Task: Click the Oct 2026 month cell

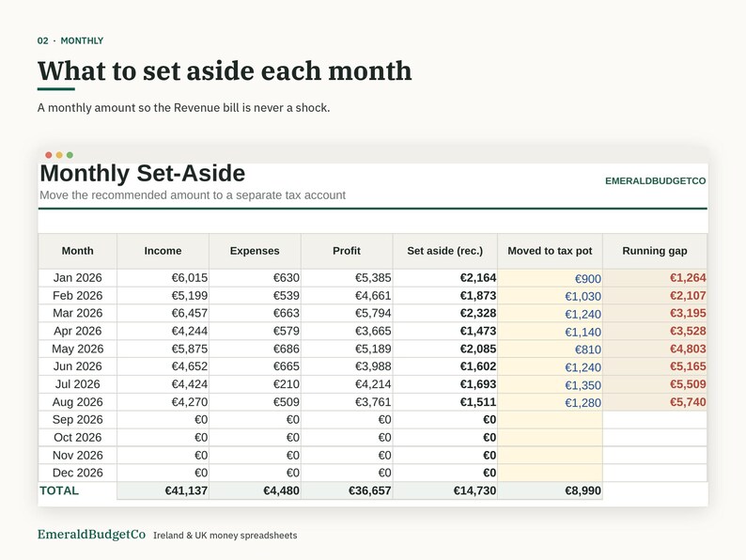Action: pyautogui.click(x=78, y=437)
